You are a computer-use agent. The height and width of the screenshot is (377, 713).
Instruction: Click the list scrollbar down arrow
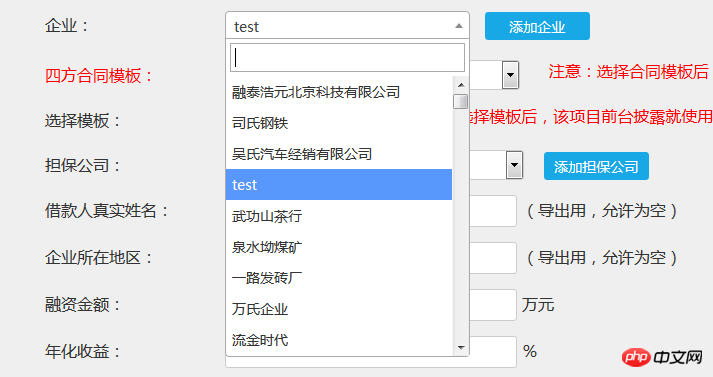tap(461, 348)
